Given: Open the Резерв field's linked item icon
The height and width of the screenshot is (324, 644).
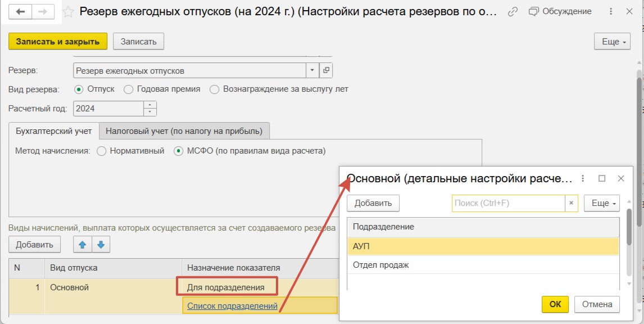Looking at the screenshot, I should 326,70.
